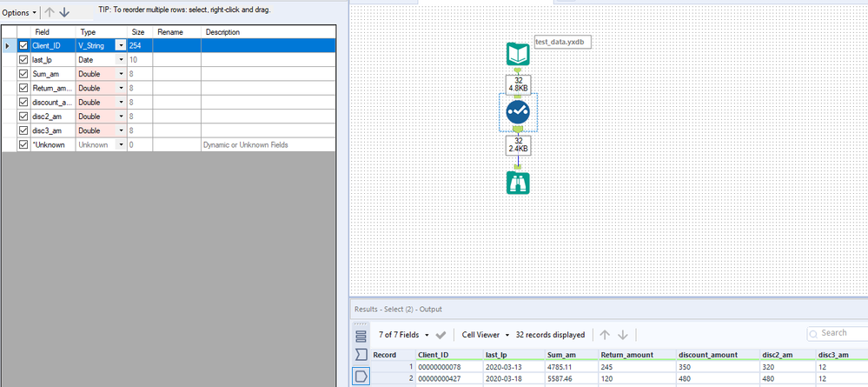Move selected field up in configuration
The width and height of the screenshot is (868, 387).
tap(50, 12)
